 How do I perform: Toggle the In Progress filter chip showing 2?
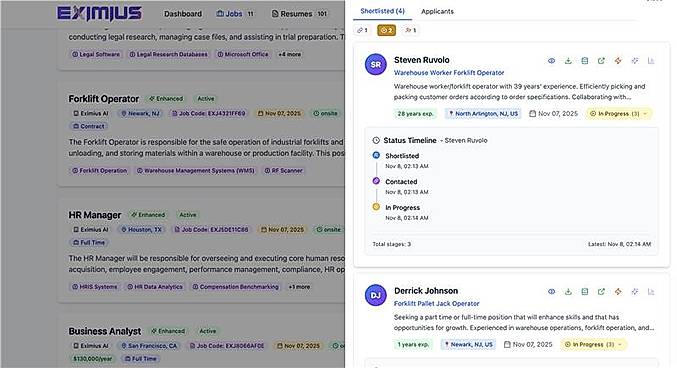(x=386, y=30)
